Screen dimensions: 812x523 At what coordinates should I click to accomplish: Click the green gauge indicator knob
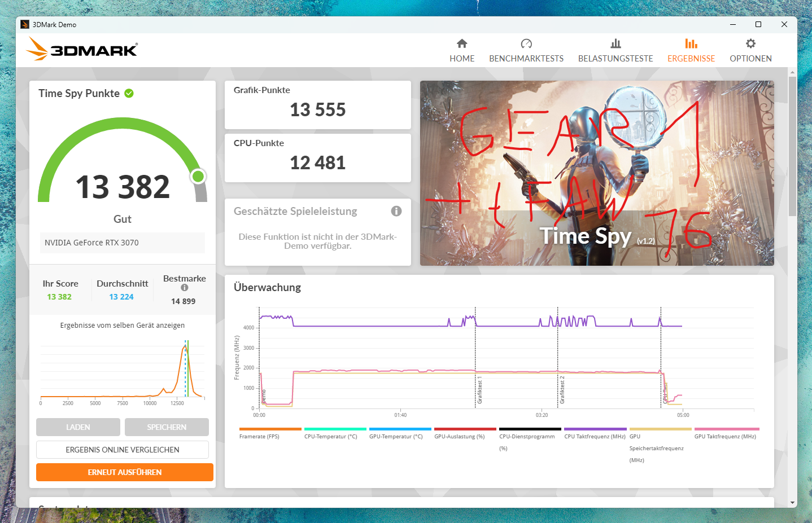tap(198, 177)
